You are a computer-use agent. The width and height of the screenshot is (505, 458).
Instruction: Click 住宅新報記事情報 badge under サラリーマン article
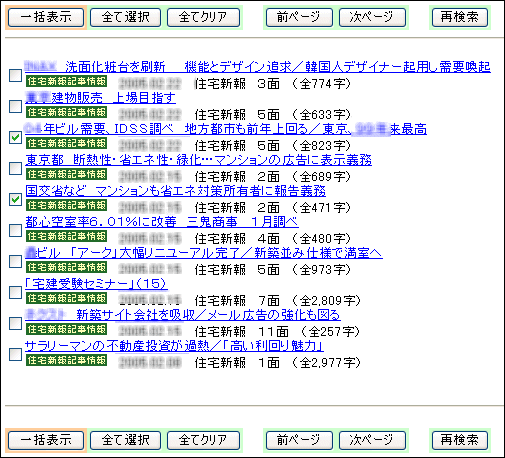66,360
